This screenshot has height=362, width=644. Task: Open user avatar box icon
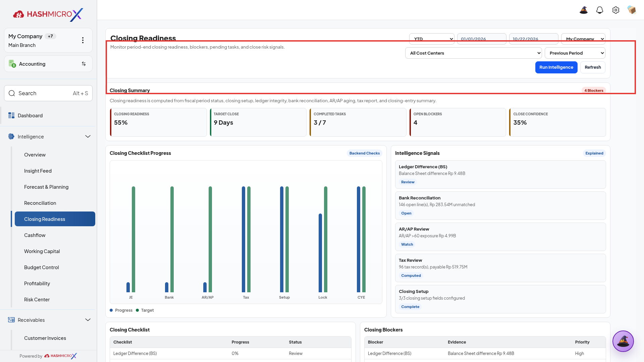pos(632,10)
